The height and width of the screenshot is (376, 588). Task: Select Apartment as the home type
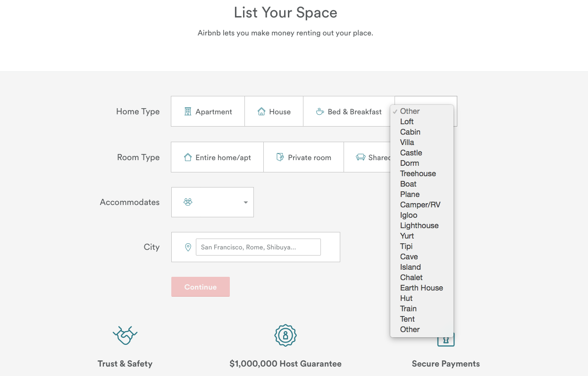pos(208,111)
